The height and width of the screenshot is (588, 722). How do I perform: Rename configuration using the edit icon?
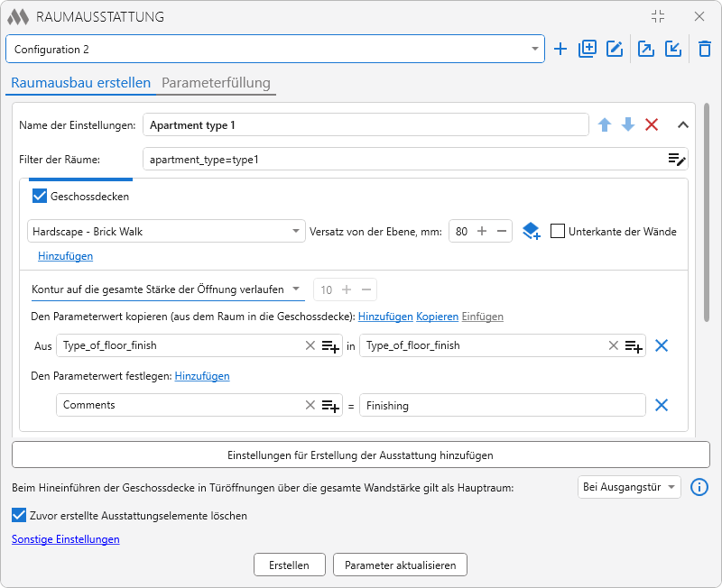coord(615,49)
